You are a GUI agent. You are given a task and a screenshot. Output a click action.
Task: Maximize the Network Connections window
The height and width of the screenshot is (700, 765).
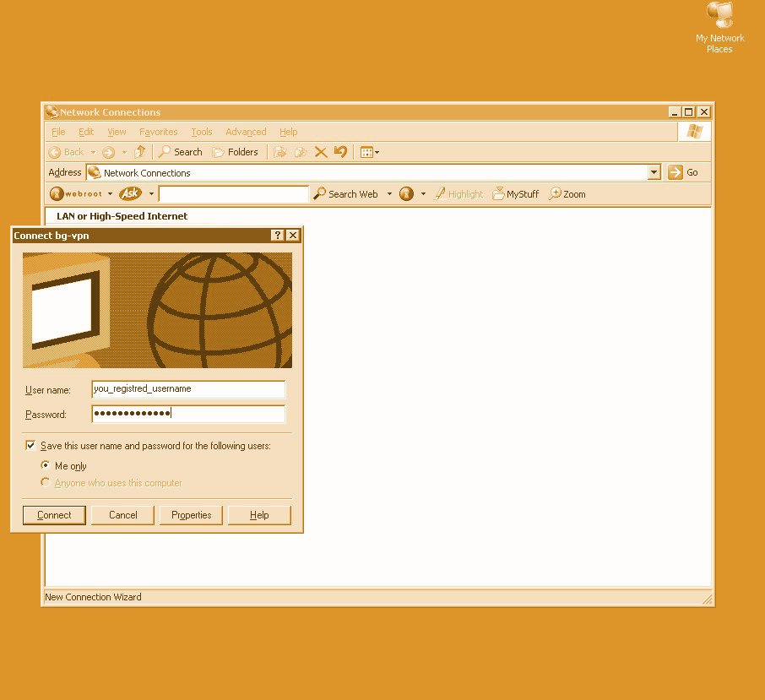[x=688, y=112]
